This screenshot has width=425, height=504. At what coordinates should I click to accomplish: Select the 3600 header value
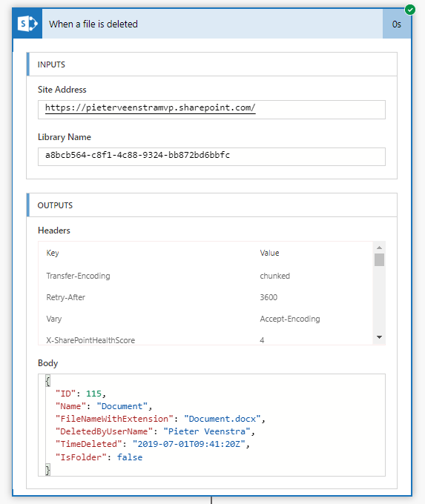[x=268, y=297]
